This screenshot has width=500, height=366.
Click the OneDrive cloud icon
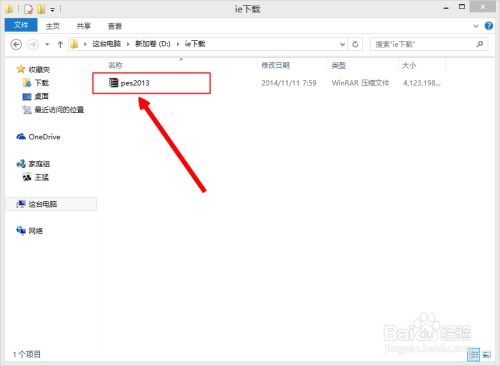coord(21,136)
